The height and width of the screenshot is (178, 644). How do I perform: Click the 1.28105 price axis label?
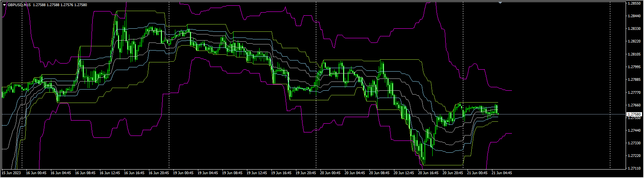(x=634, y=54)
